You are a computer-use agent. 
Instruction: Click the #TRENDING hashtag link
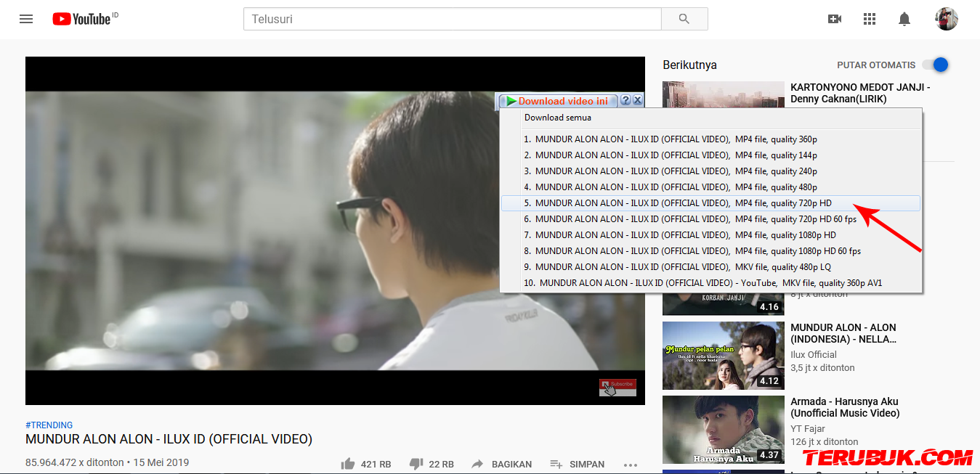pyautogui.click(x=49, y=425)
